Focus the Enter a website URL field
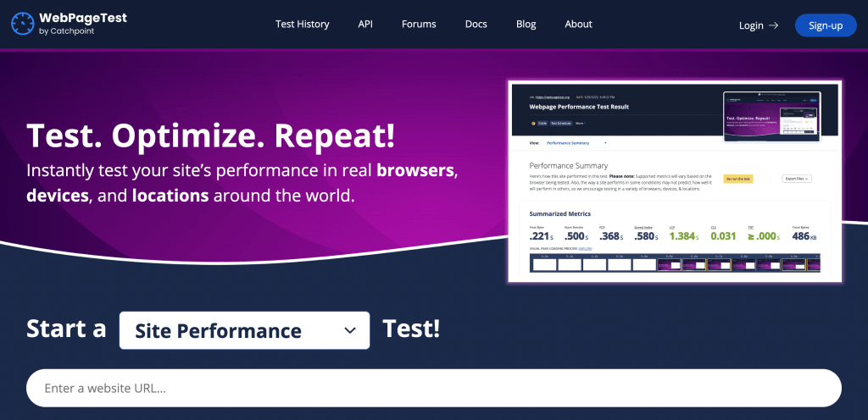This screenshot has height=420, width=868. (433, 388)
